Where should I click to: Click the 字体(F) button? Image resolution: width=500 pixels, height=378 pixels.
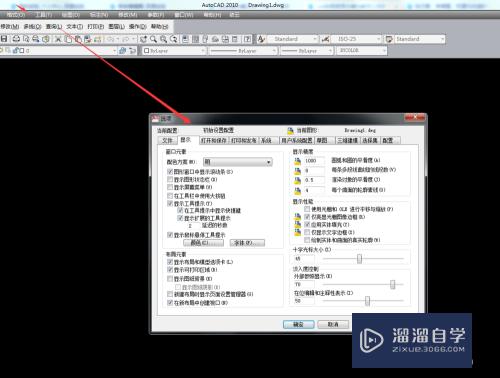point(247,243)
